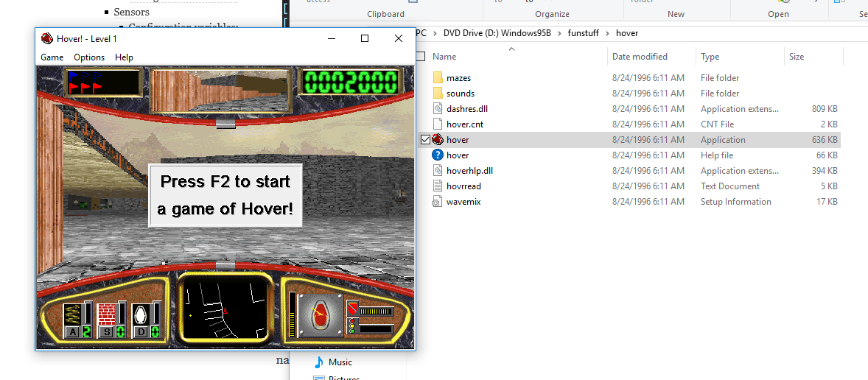Close the Hover! game window
This screenshot has height=380, width=868.
point(398,39)
